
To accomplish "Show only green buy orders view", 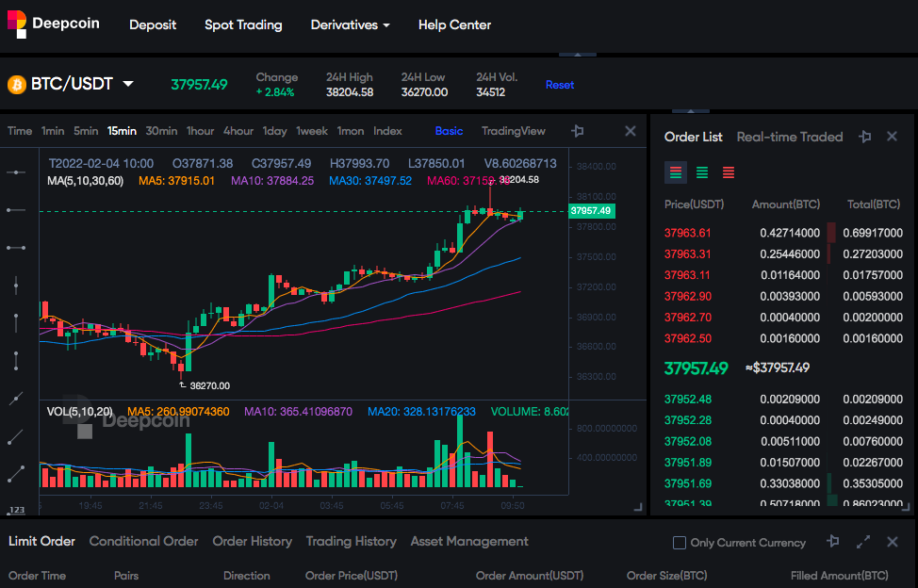I will [x=702, y=172].
